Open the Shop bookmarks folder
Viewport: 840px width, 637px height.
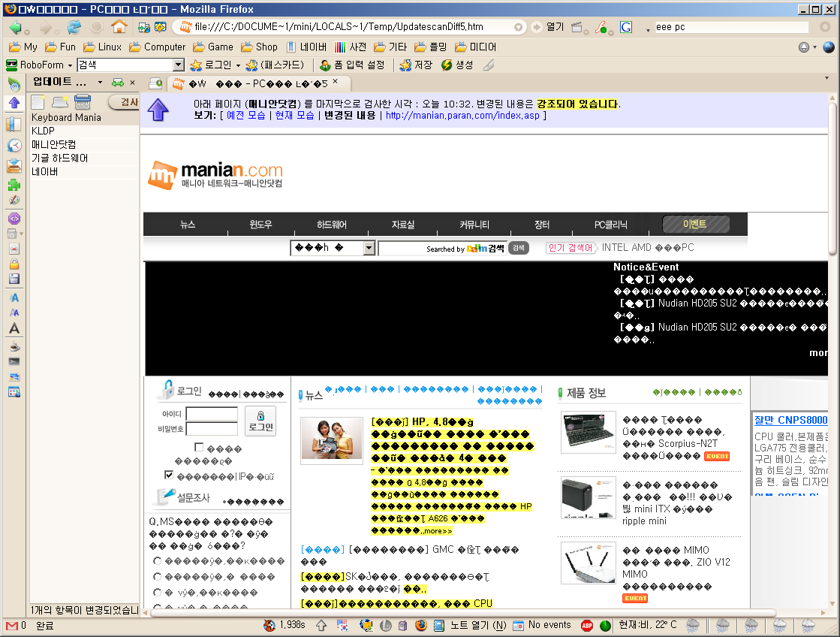259,47
